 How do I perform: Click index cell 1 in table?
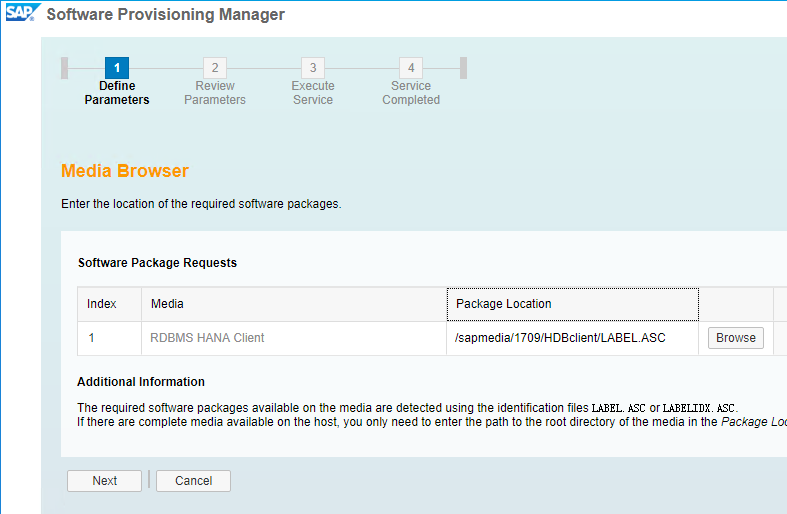tap(109, 338)
